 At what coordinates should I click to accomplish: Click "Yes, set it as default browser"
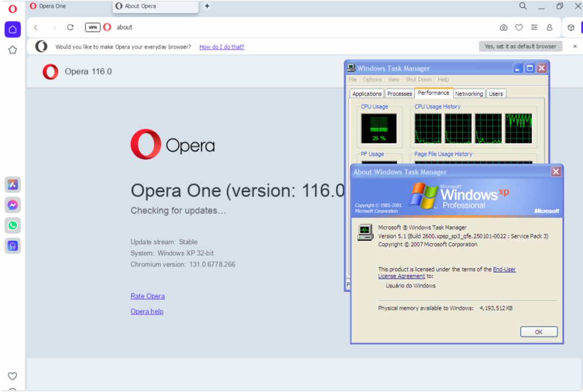(x=520, y=46)
